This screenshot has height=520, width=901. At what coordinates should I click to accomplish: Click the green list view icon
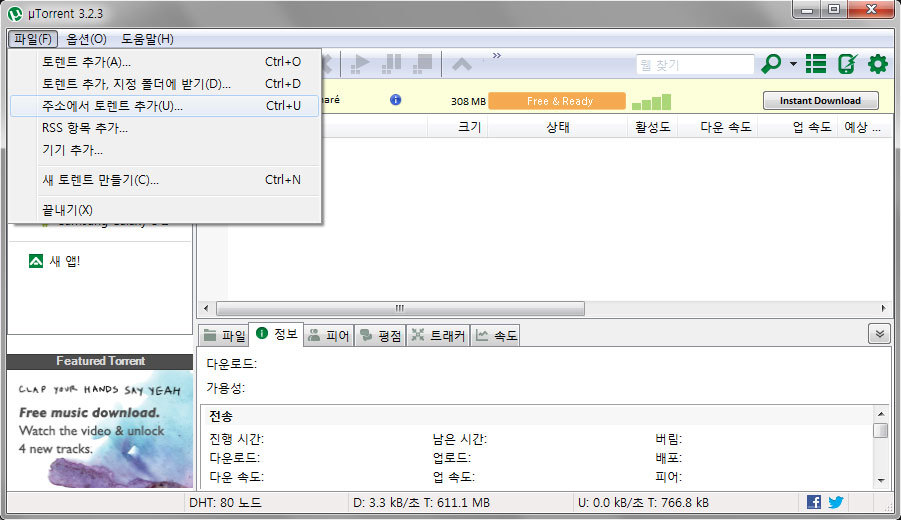pos(816,64)
